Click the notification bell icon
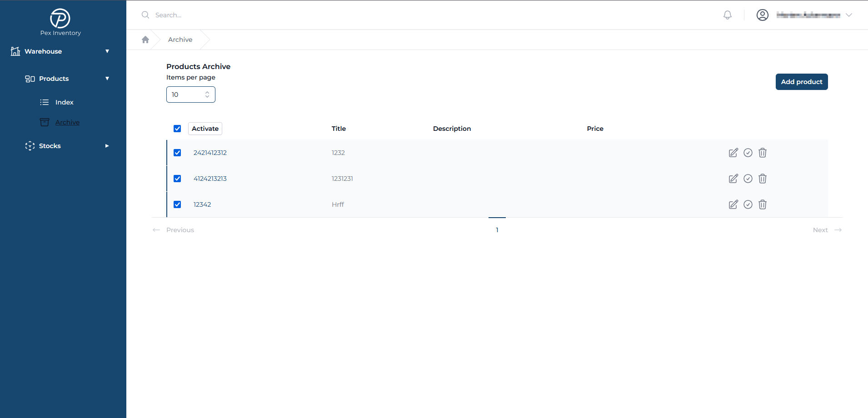868x418 pixels. (x=728, y=15)
